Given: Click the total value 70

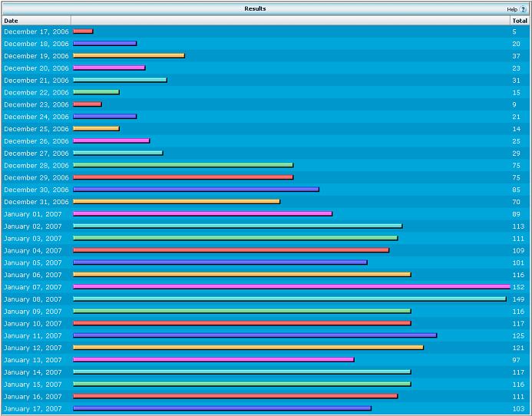Looking at the screenshot, I should [x=517, y=202].
